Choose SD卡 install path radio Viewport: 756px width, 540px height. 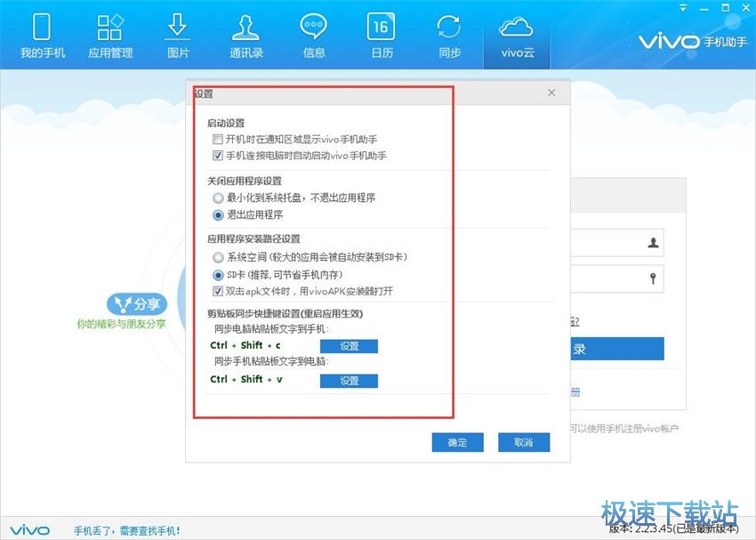pos(218,275)
